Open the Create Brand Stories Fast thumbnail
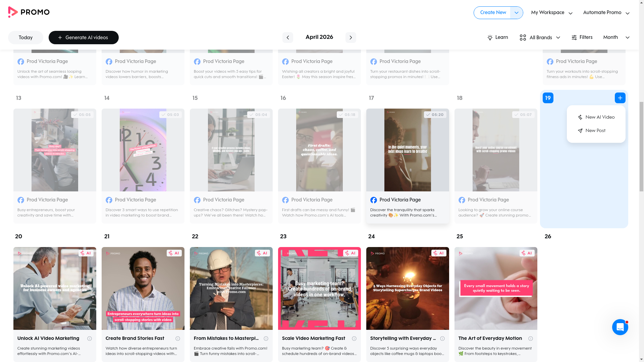The image size is (644, 362). [x=143, y=288]
